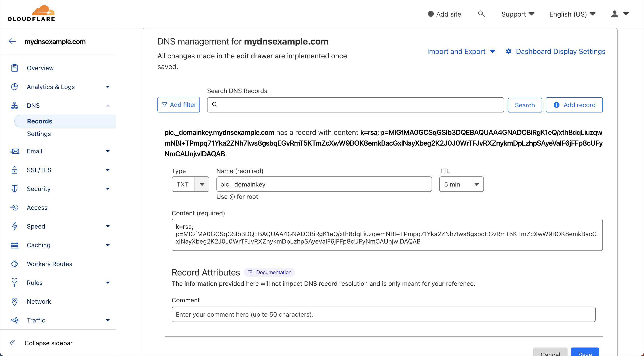Open the global search magnifier in the header
The width and height of the screenshot is (644, 356).
tap(481, 14)
